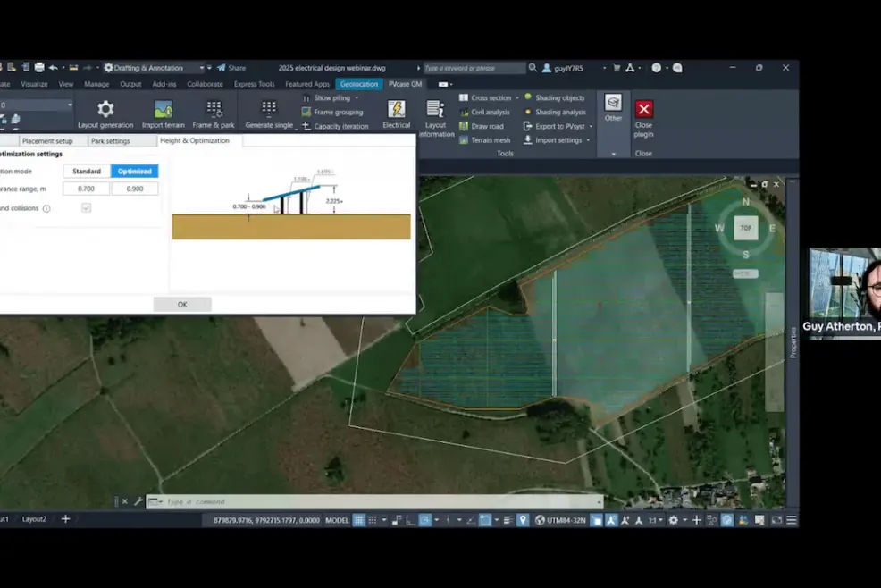Click the red Close plugin icon

pyautogui.click(x=643, y=109)
